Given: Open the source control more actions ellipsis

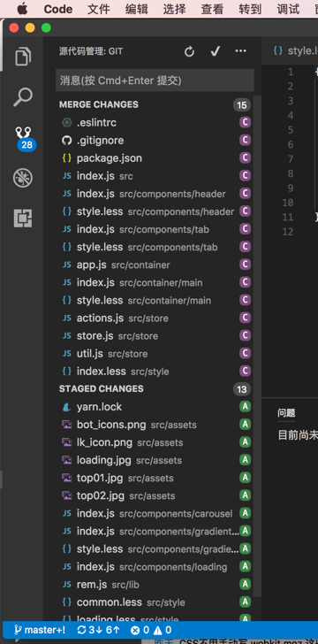Looking at the screenshot, I should coord(241,51).
